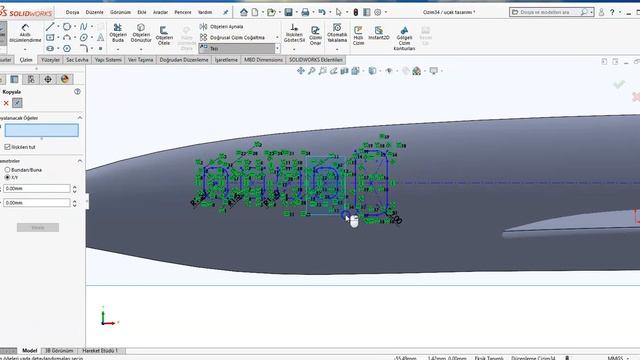Select the Ellipse sketch tool
Viewport: 640px width, 360px height.
pos(84,38)
